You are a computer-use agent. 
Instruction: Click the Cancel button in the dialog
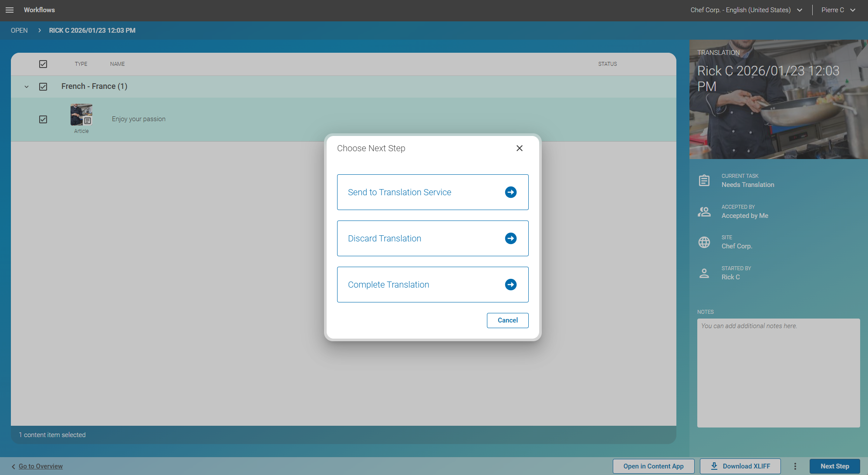507,320
